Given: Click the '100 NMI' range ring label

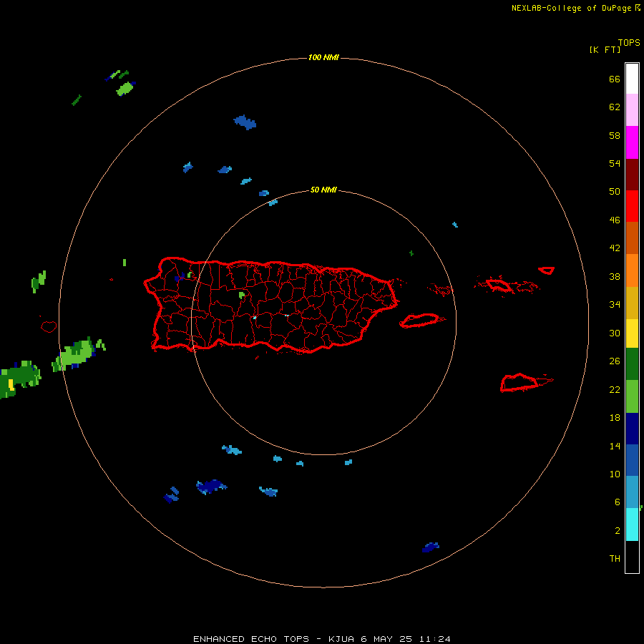Looking at the screenshot, I should (x=323, y=57).
